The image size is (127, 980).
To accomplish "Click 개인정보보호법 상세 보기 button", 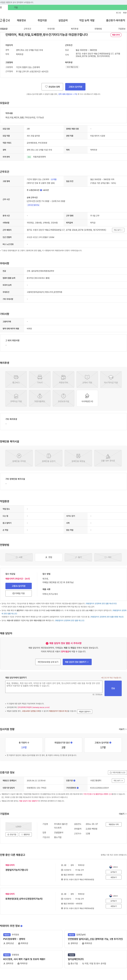I will click(48, 662).
